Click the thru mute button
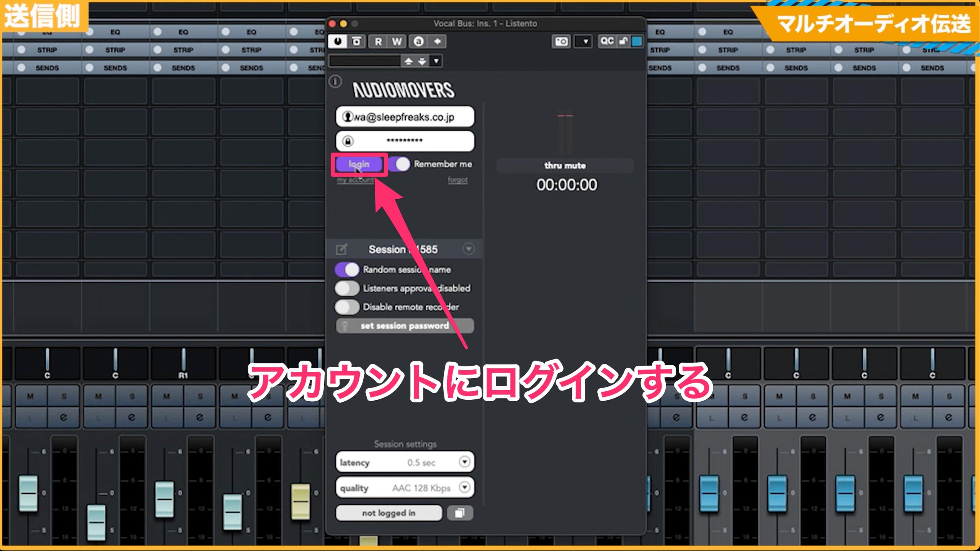Image resolution: width=980 pixels, height=551 pixels. tap(565, 165)
